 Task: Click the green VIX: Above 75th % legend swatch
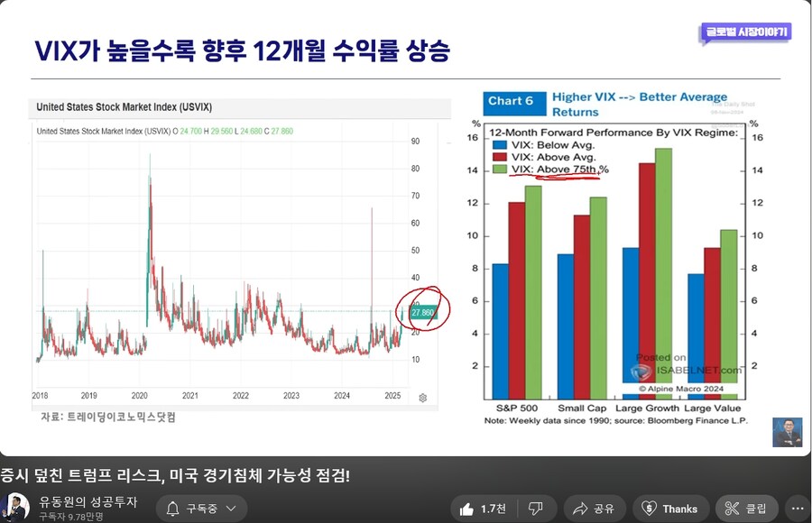(499, 169)
